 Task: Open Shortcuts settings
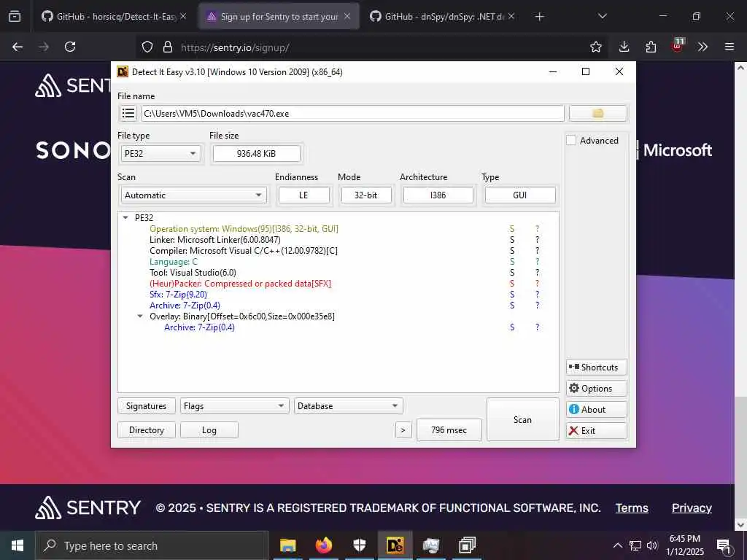[x=597, y=367]
